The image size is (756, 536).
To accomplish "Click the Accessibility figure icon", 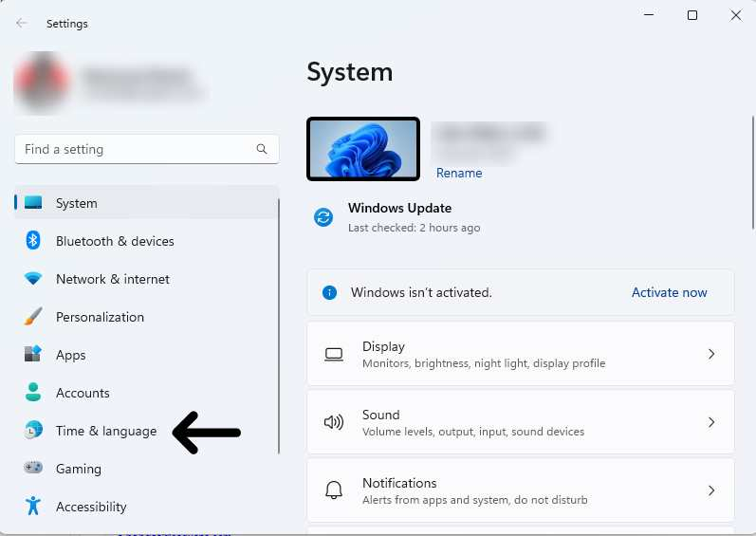I will [x=33, y=506].
